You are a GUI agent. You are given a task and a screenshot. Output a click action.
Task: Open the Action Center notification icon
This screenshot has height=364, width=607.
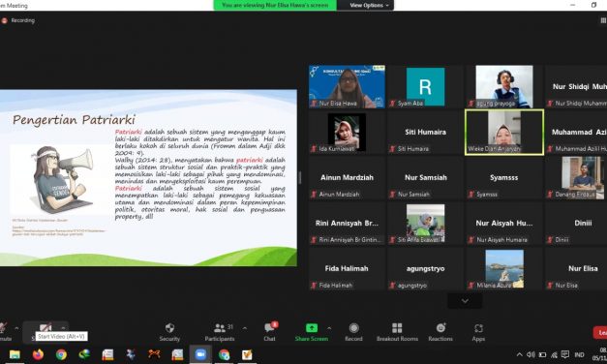pyautogui.click(x=565, y=354)
